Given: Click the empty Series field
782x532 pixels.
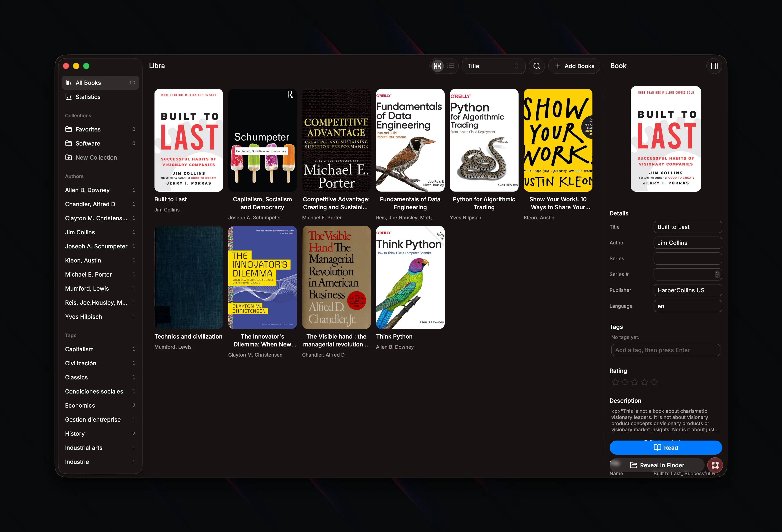Looking at the screenshot, I should click(x=687, y=259).
